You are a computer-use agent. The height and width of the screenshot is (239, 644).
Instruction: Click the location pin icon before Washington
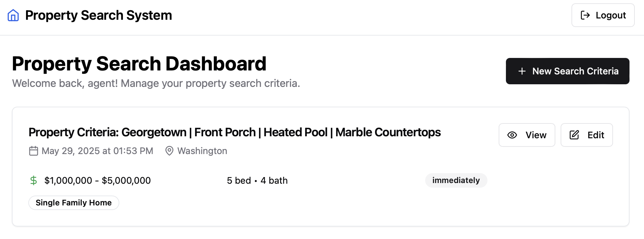169,151
